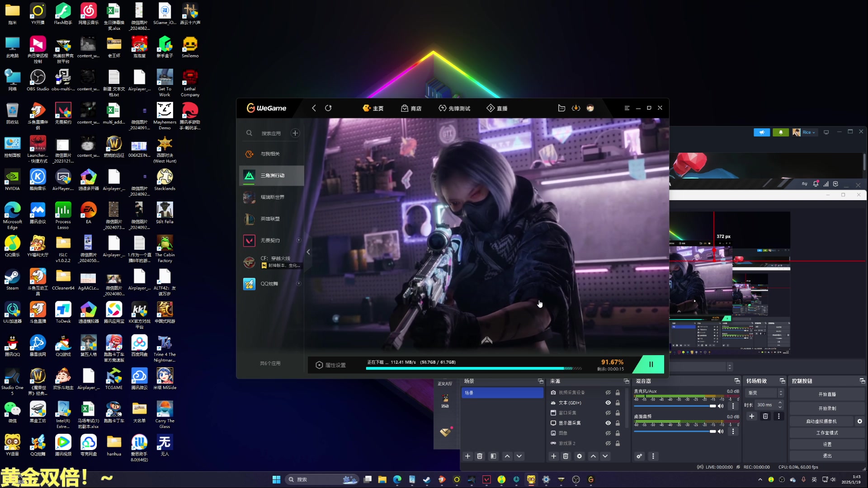Image resolution: width=868 pixels, height=488 pixels.
Task: Delete the selected OBS source
Action: (x=566, y=456)
